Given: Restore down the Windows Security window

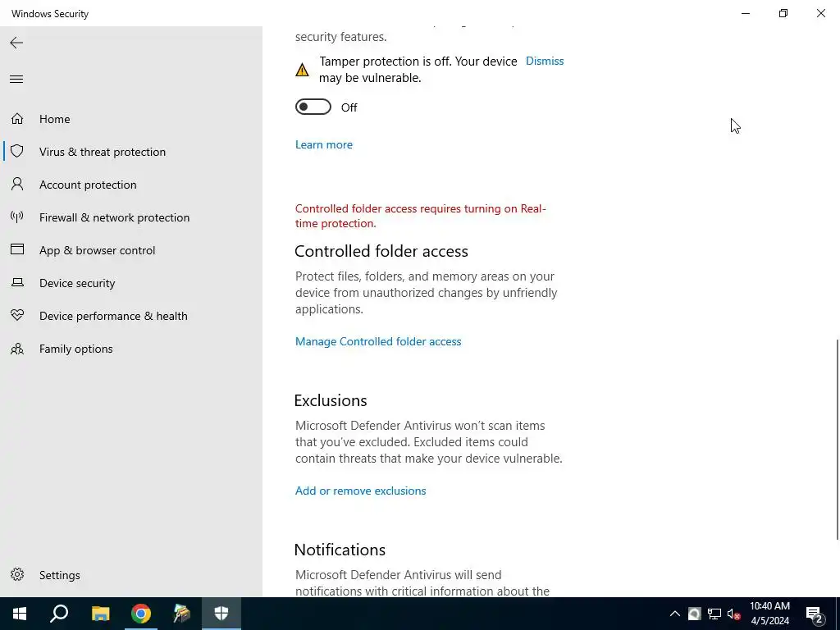Looking at the screenshot, I should coord(783,13).
